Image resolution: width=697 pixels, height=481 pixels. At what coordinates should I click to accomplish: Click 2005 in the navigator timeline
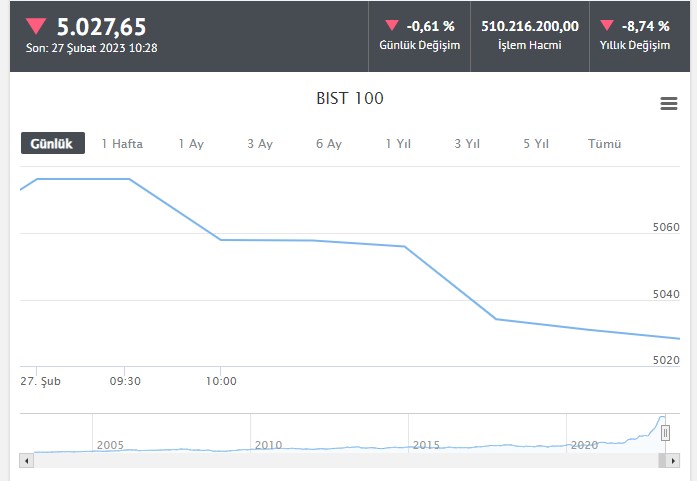click(x=110, y=445)
